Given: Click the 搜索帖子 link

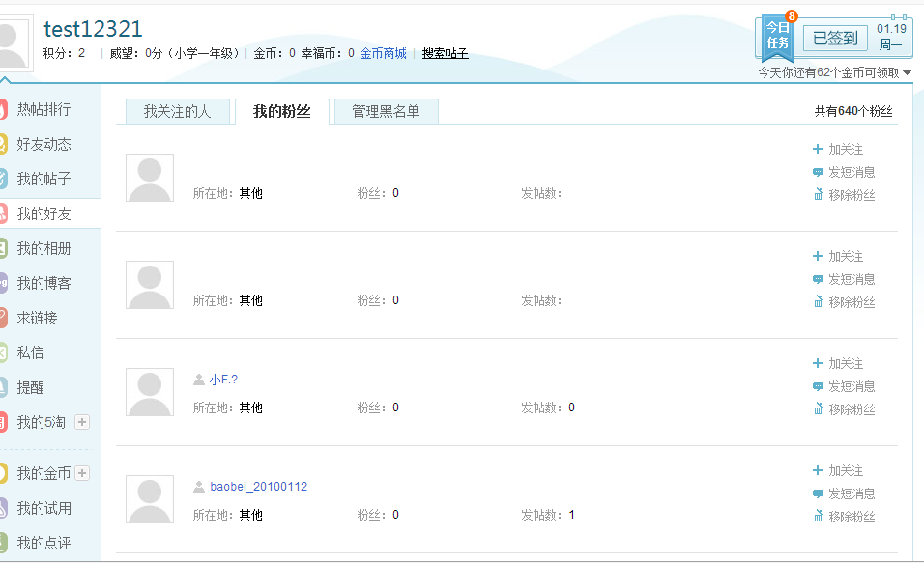Looking at the screenshot, I should (x=445, y=53).
